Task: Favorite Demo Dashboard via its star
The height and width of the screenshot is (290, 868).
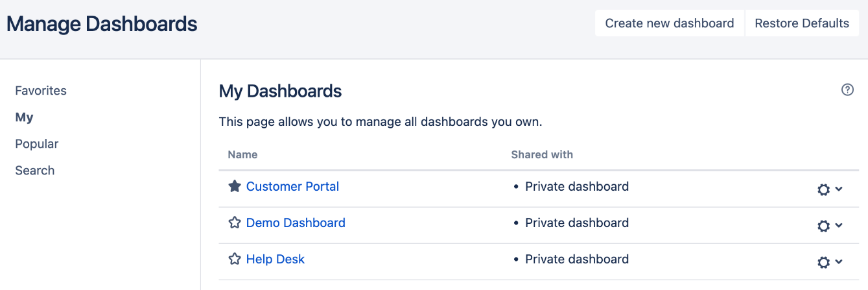Action: tap(235, 223)
